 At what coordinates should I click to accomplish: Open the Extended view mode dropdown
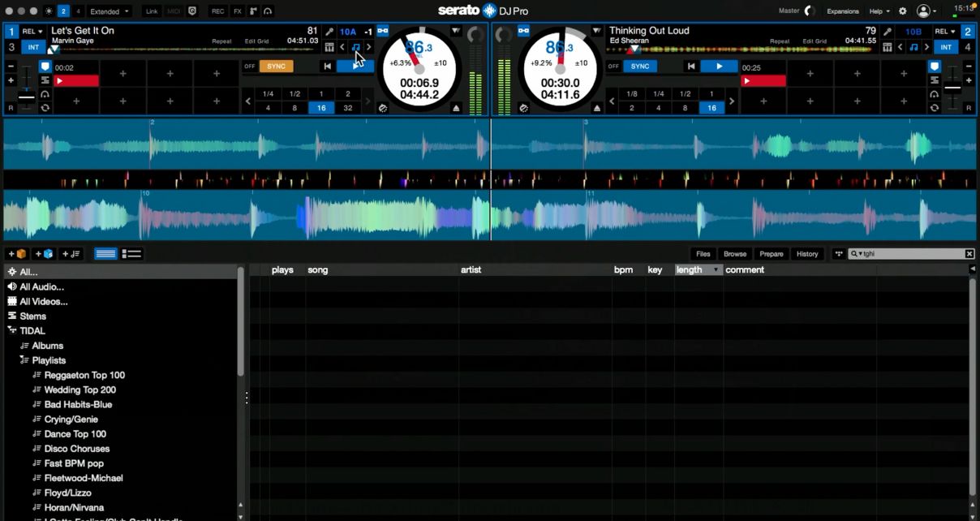pos(110,11)
